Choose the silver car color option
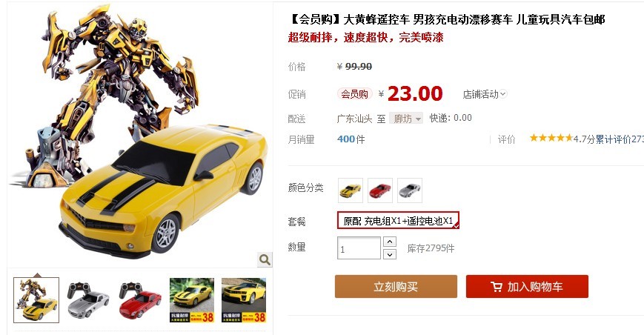The width and height of the screenshot is (644, 335). point(410,190)
